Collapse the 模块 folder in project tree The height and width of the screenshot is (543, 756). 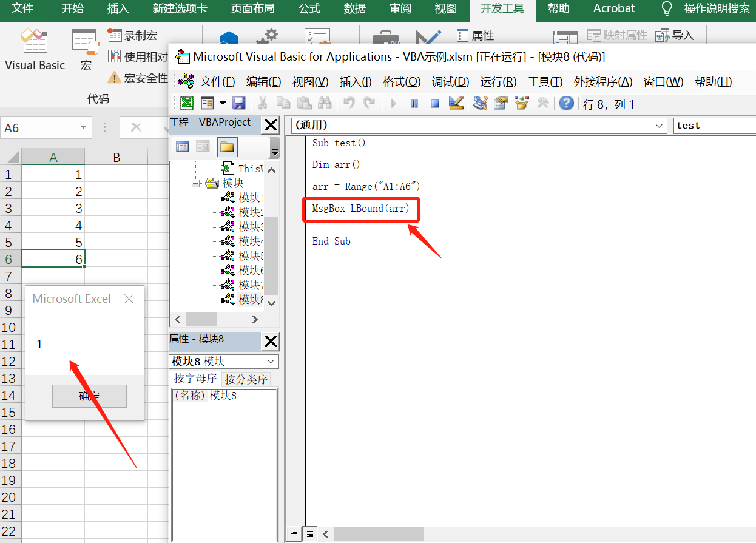(x=196, y=183)
